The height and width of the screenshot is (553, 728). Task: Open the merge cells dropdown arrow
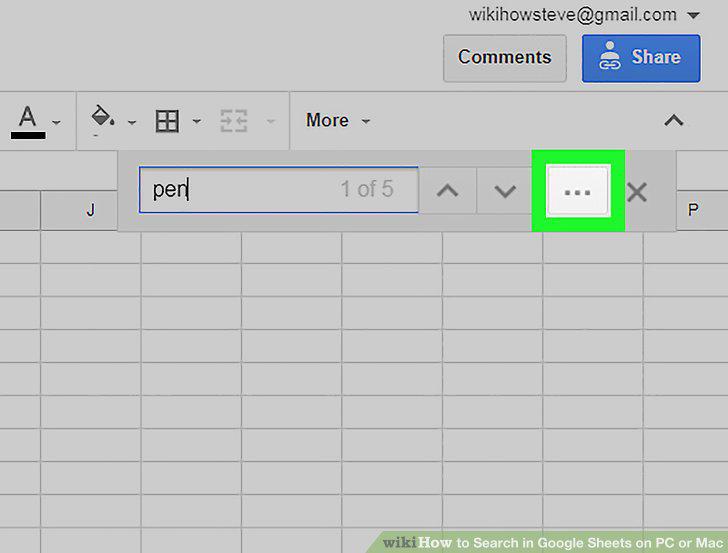[x=271, y=122]
